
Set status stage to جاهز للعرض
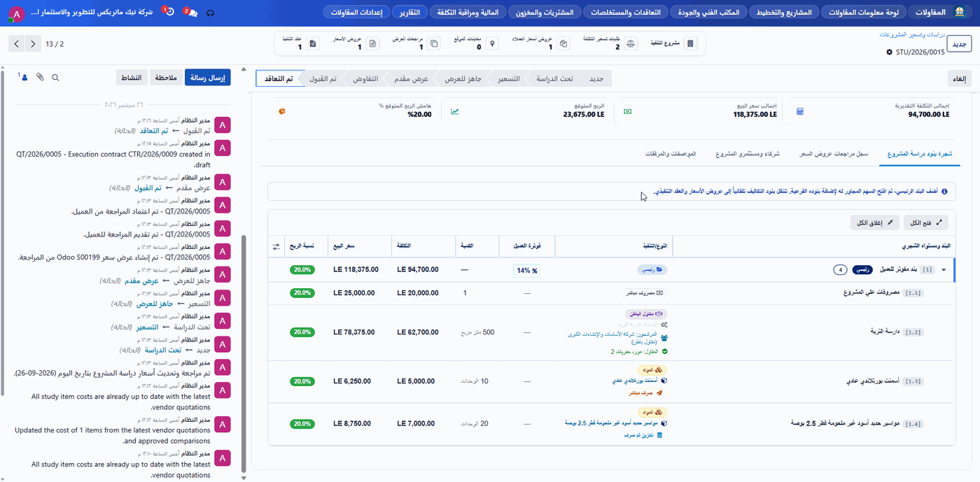(x=464, y=79)
